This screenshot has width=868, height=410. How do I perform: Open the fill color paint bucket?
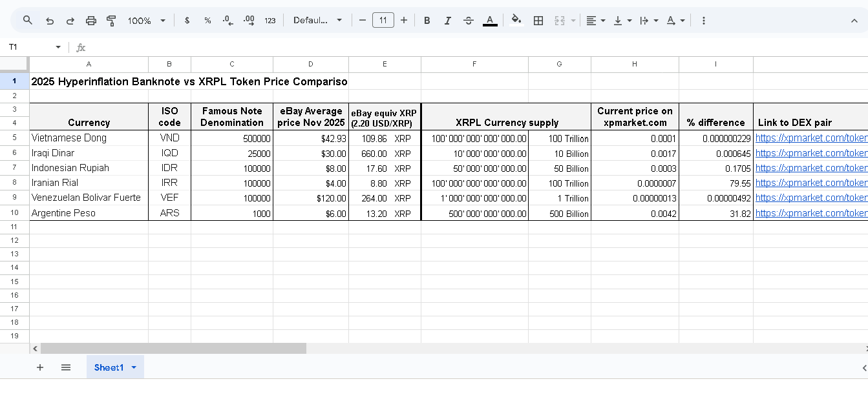click(x=516, y=21)
